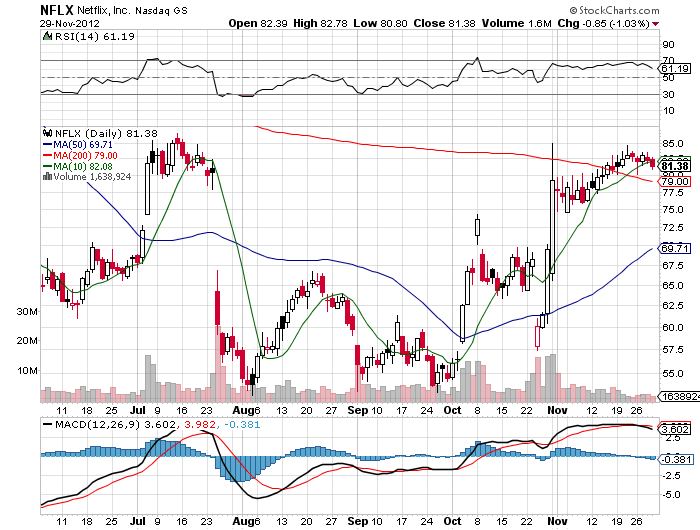Click the blue MA(50) legend line
This screenshot has width=700, height=530.
(x=47, y=145)
